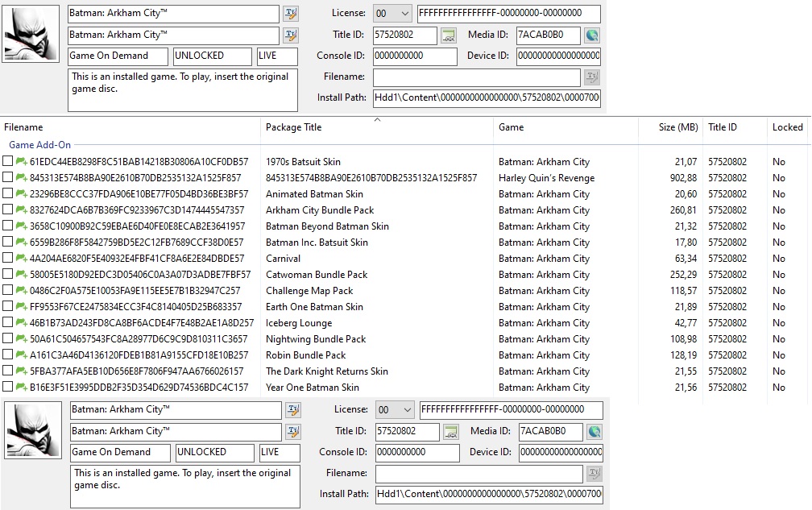The height and width of the screenshot is (510, 812).
Task: Tick the Arkham City Bundle Pack checkbox
Action: tap(7, 209)
